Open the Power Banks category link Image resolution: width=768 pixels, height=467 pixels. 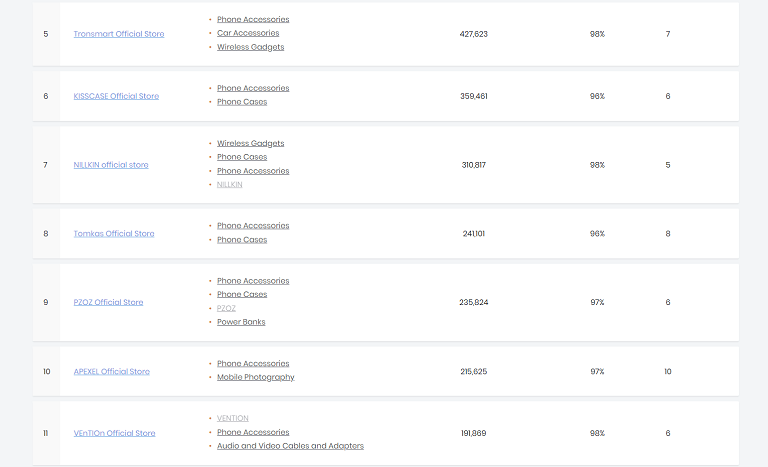click(241, 322)
